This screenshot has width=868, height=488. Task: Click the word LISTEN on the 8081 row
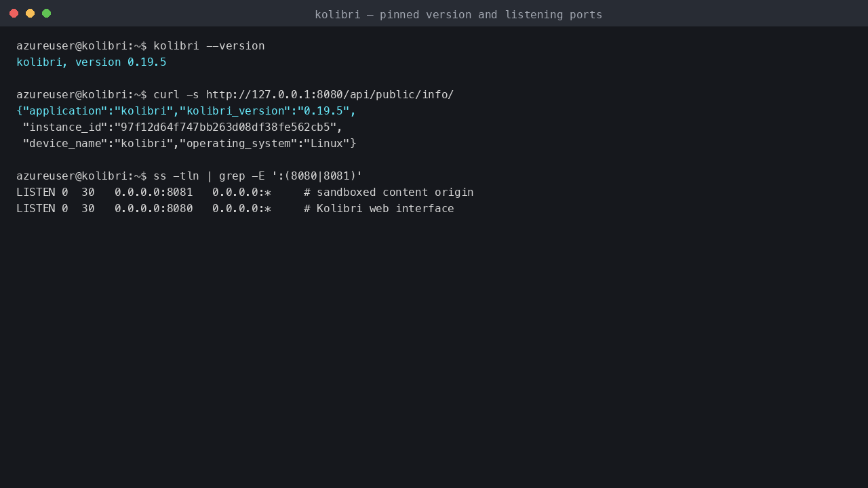point(36,192)
